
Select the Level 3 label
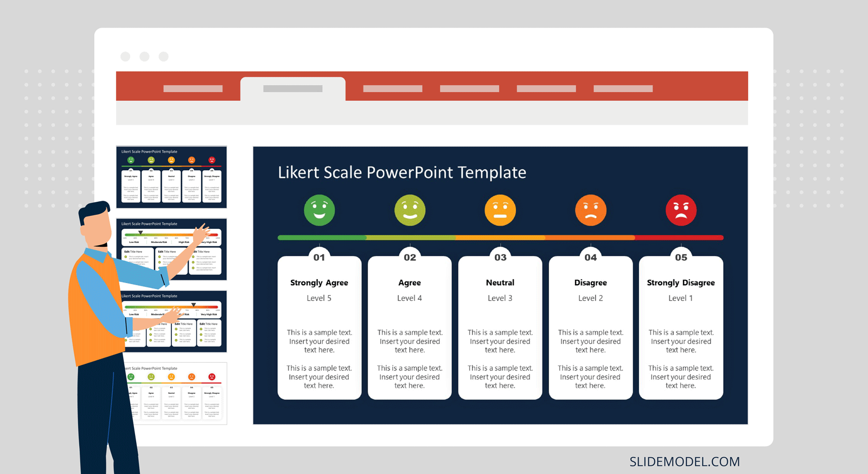coord(500,298)
